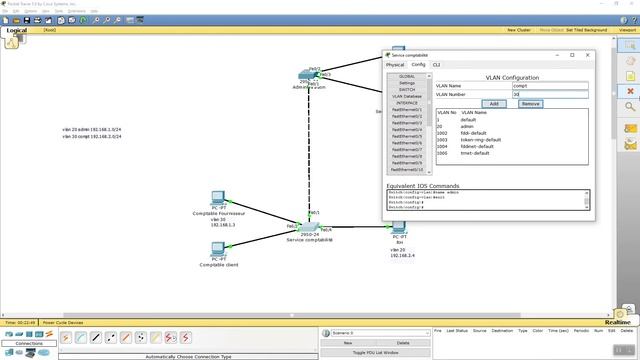Click the Zoom Reset magnifier icon
Viewport: 640px width, 360px height.
click(107, 20)
